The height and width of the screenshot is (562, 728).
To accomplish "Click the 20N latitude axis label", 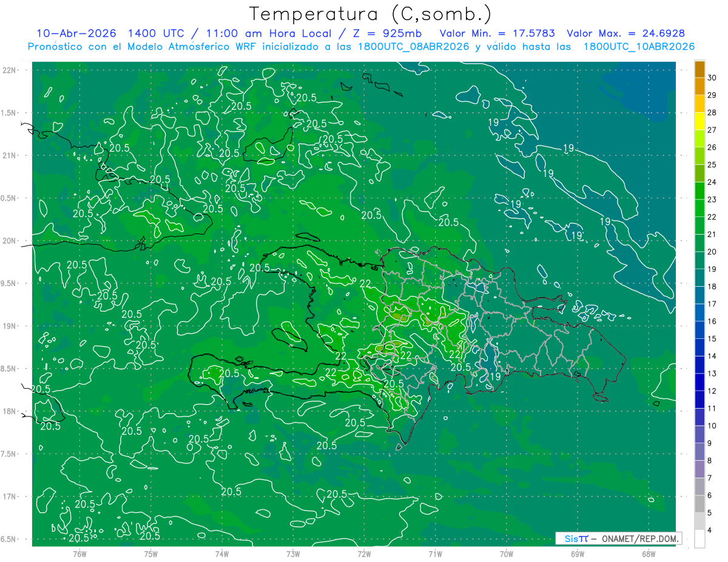I will tap(9, 241).
